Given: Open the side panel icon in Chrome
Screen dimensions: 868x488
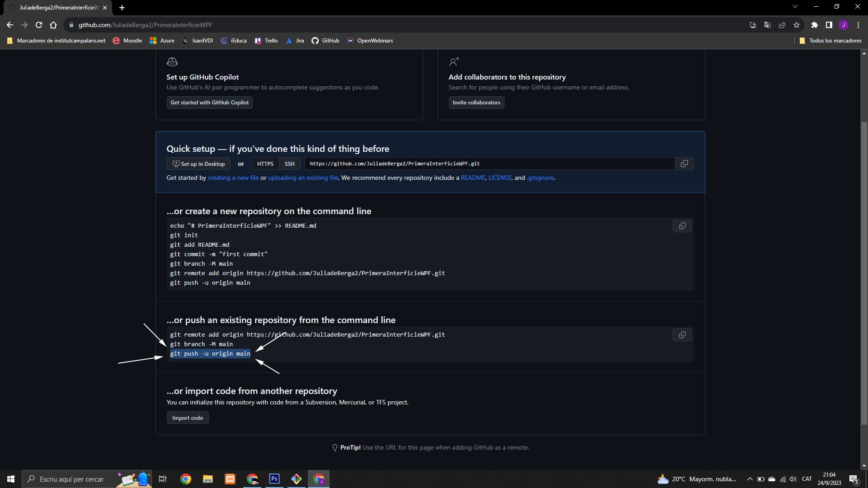Looking at the screenshot, I should click(x=829, y=25).
